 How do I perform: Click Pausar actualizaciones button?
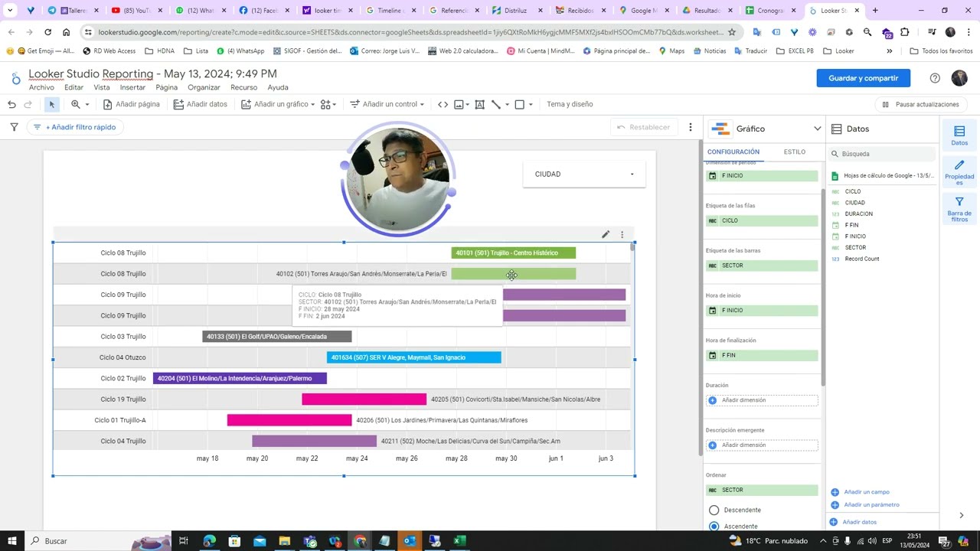click(x=920, y=104)
